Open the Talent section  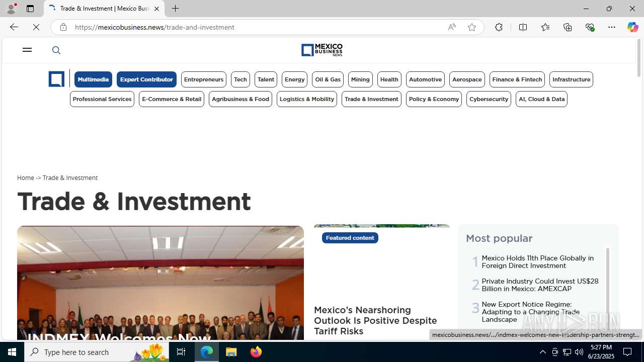tap(266, 79)
